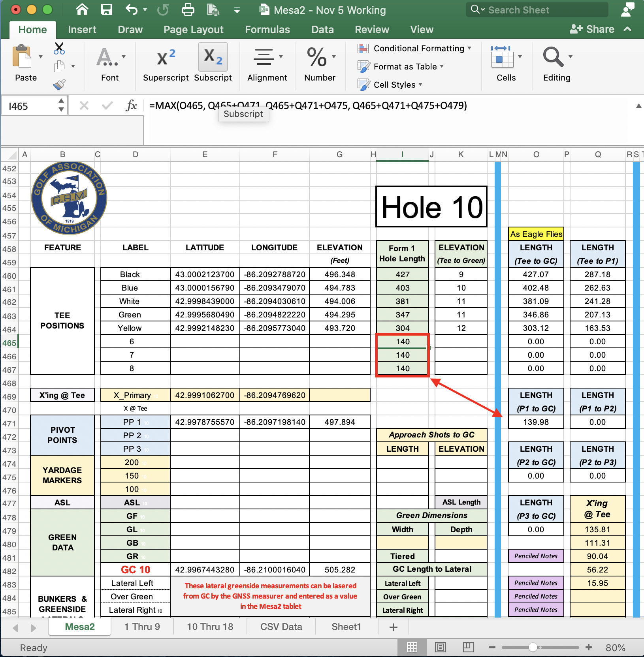The height and width of the screenshot is (657, 644).
Task: Open the Copy options dropdown arrow
Action: click(x=73, y=66)
